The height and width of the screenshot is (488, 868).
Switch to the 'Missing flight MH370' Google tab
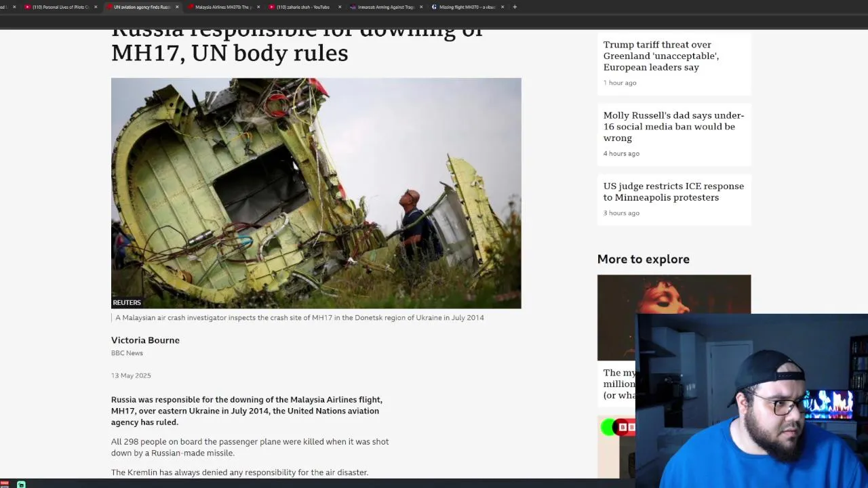tap(467, 7)
